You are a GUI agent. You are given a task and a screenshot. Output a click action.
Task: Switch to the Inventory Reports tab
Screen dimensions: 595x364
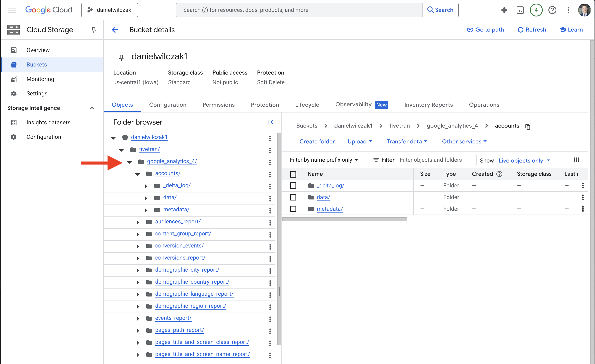(428, 105)
